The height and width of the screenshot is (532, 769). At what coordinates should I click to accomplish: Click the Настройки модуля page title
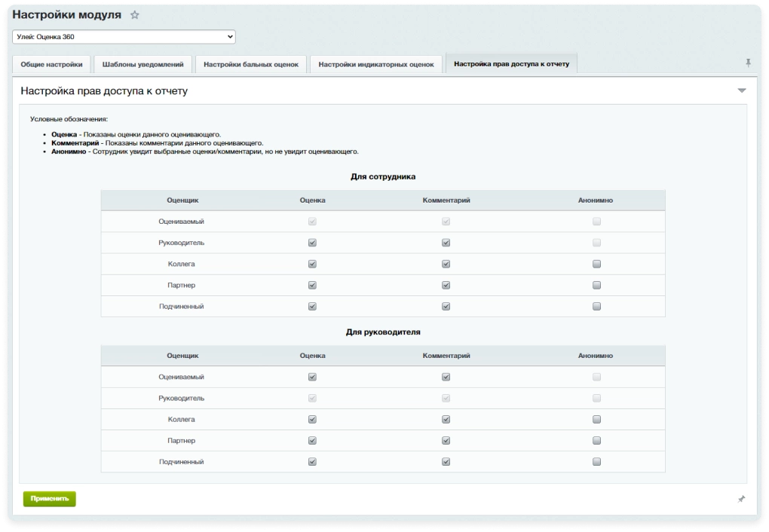66,15
